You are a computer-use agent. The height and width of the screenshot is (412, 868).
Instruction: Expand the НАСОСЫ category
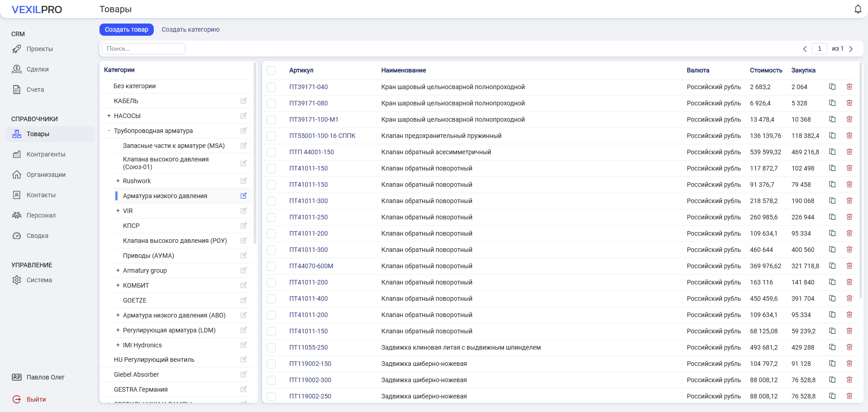pos(109,116)
